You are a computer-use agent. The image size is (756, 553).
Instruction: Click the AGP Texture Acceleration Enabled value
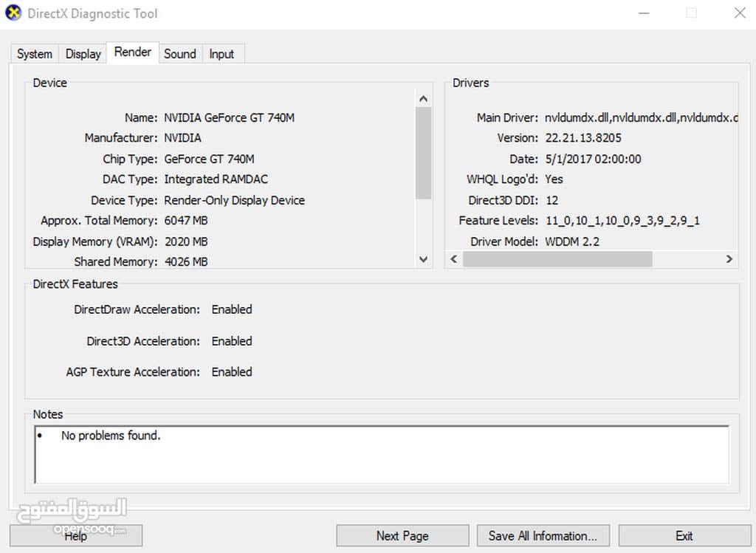[x=232, y=372]
